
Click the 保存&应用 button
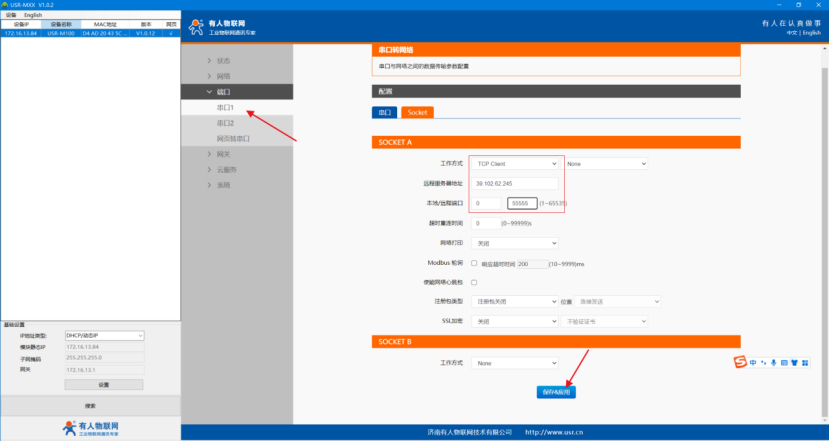coord(556,391)
